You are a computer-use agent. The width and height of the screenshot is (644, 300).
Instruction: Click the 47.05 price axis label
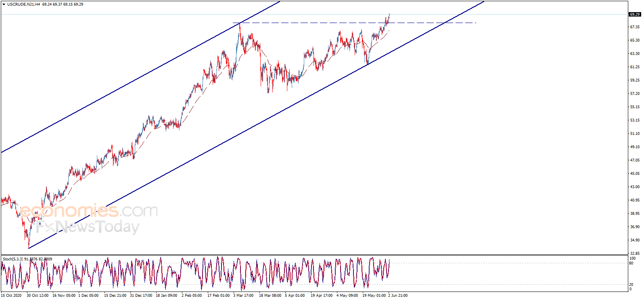(x=635, y=160)
